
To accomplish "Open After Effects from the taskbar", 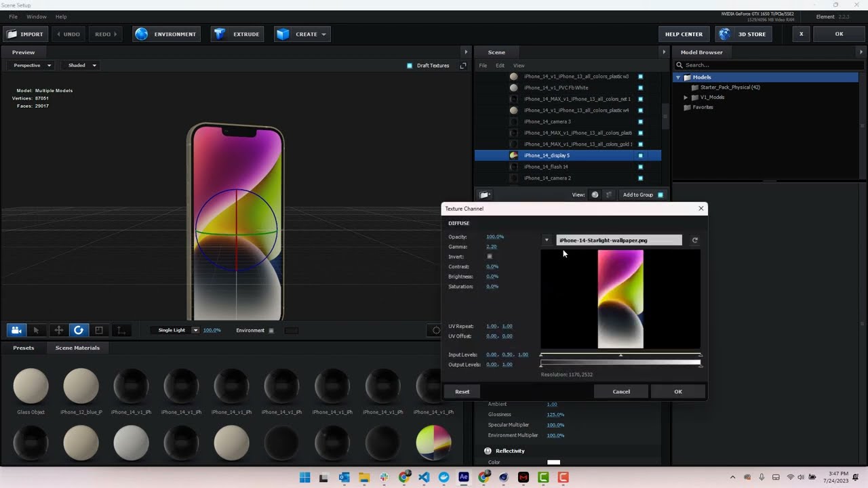I will point(463,477).
